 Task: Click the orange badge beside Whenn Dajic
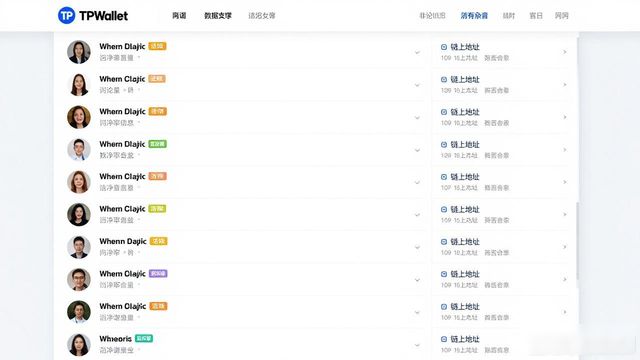pos(158,241)
